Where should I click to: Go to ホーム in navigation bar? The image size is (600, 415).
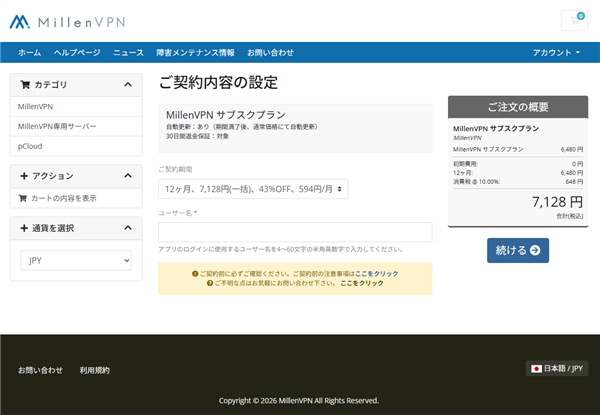[29, 53]
